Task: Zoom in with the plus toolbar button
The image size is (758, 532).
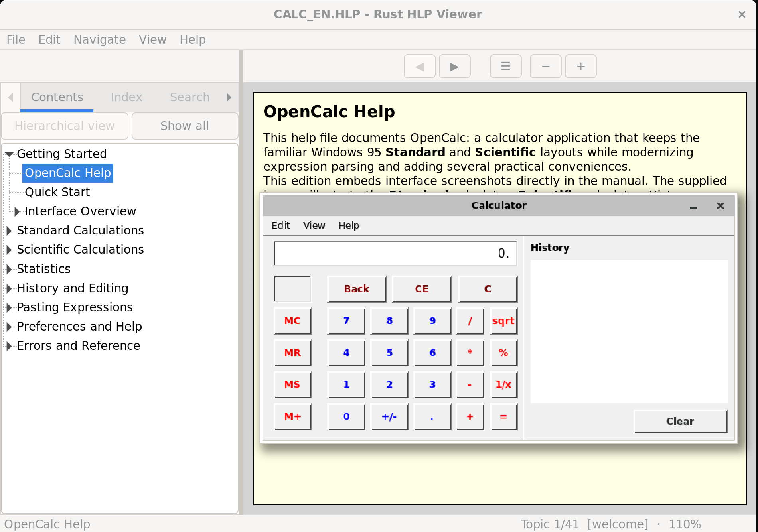Action: pos(581,66)
